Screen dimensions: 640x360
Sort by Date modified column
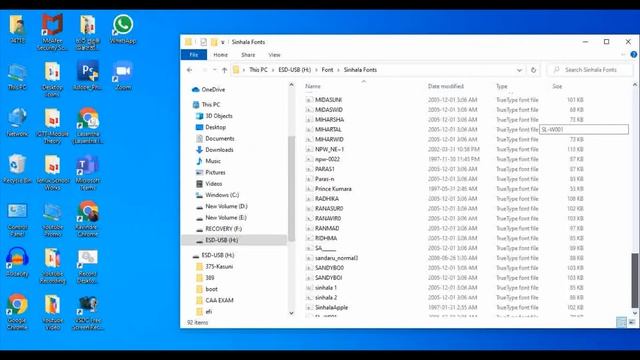coord(446,86)
